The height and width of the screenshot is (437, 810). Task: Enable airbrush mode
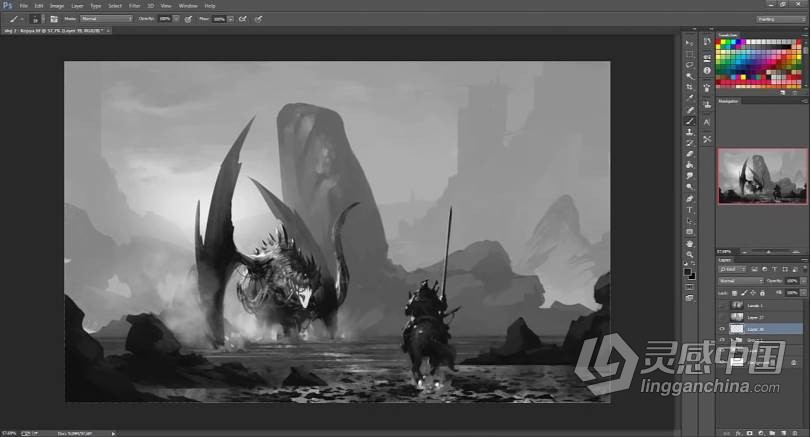point(242,19)
